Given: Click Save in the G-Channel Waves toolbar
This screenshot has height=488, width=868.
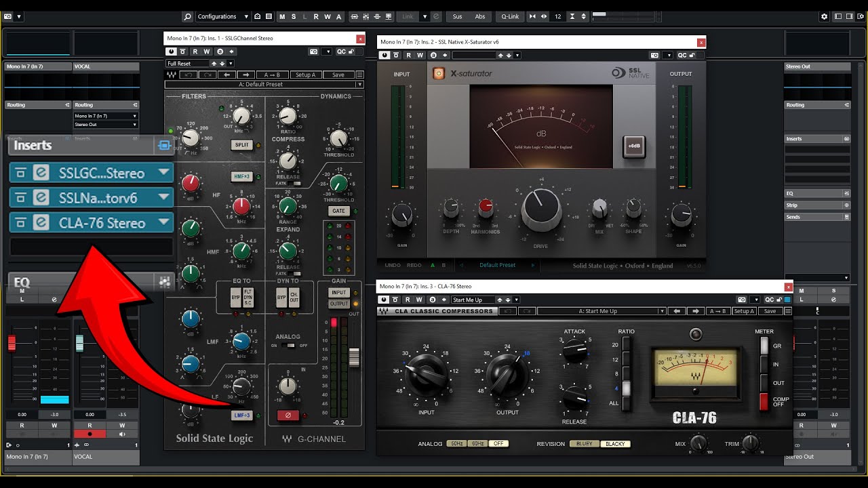Looking at the screenshot, I should [338, 75].
